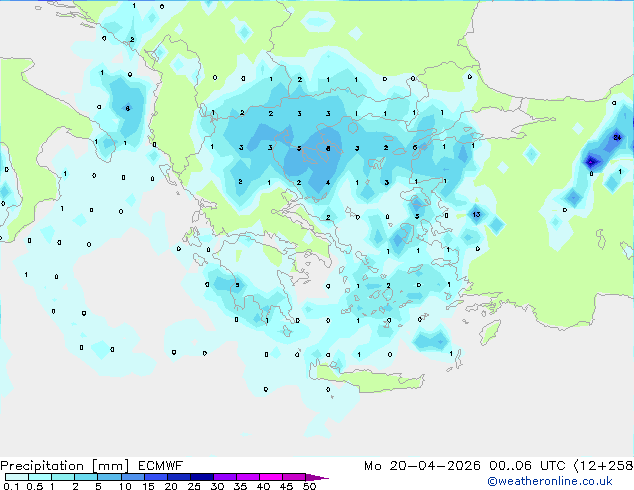
Task: Pick the 15–20 mm legend color swatch
Action: click(x=155, y=477)
